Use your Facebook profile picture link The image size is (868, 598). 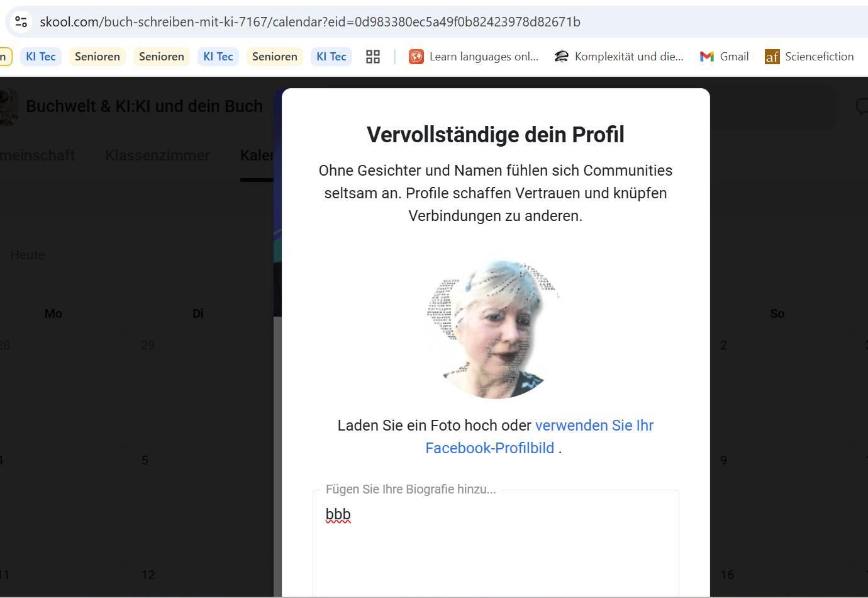coord(540,437)
